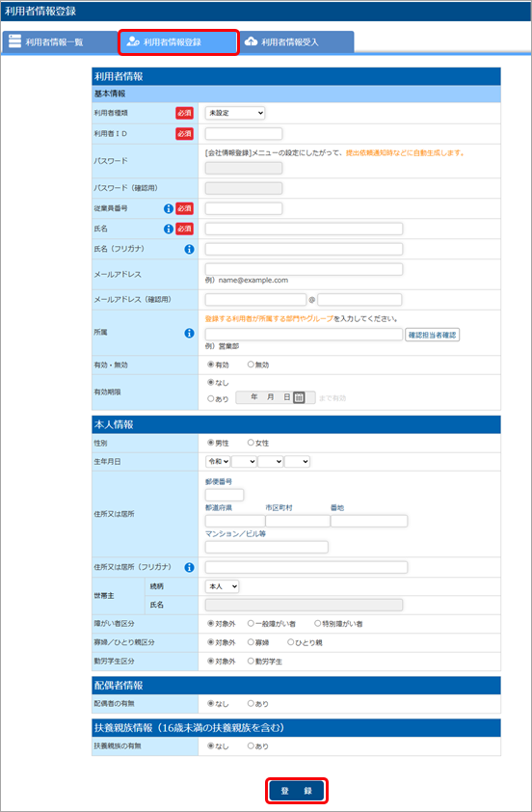
Task: Set 扶養親族の有無 to なし
Action: [211, 746]
